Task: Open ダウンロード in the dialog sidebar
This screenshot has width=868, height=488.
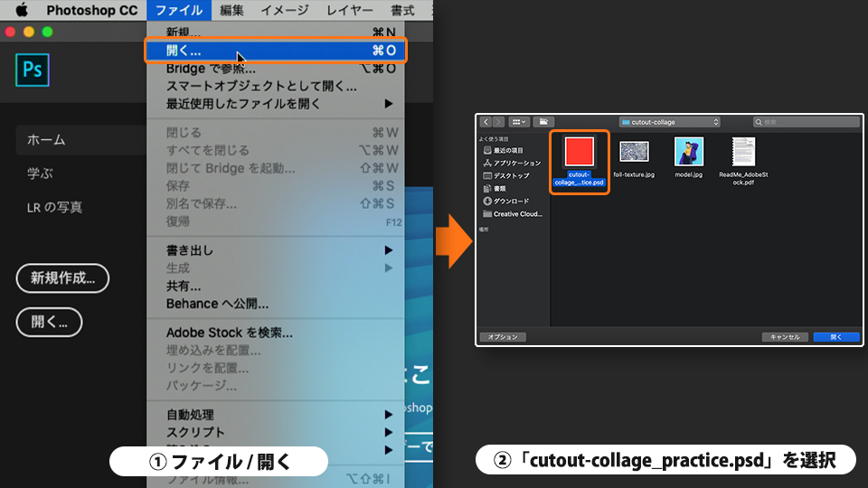Action: (x=506, y=202)
